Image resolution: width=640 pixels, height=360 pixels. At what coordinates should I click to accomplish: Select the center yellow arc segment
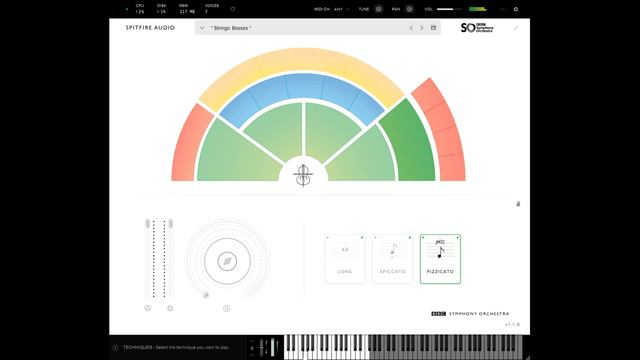(302, 60)
